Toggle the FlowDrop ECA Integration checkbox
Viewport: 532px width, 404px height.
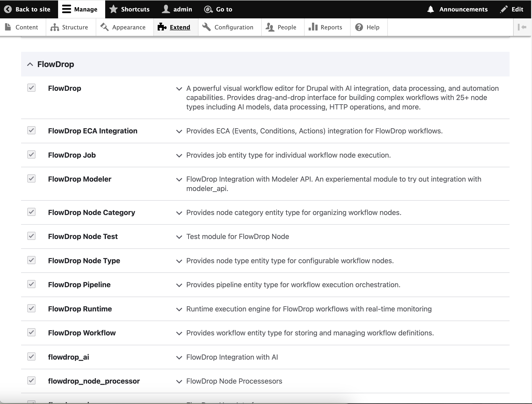click(31, 130)
